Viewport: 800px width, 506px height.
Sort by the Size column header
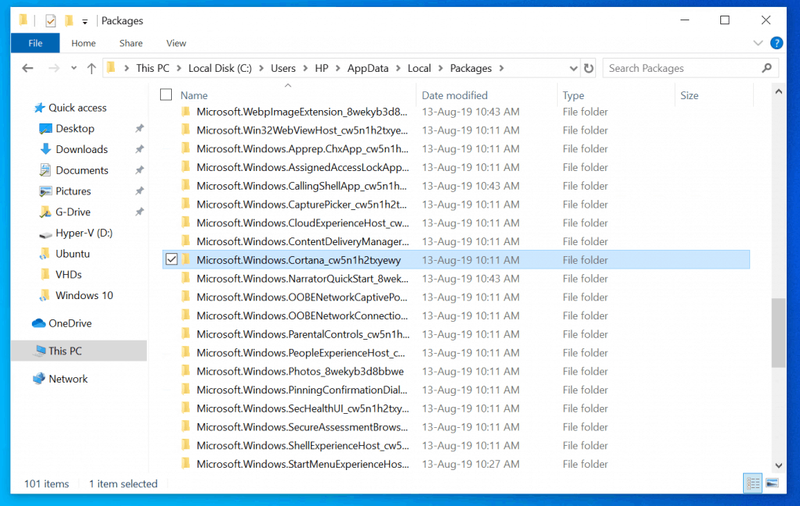(x=689, y=95)
